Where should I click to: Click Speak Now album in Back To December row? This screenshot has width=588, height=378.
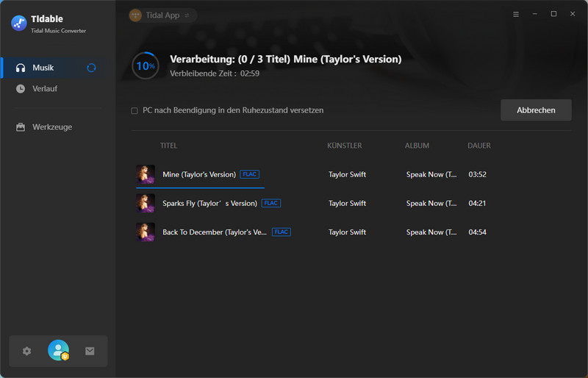point(431,232)
